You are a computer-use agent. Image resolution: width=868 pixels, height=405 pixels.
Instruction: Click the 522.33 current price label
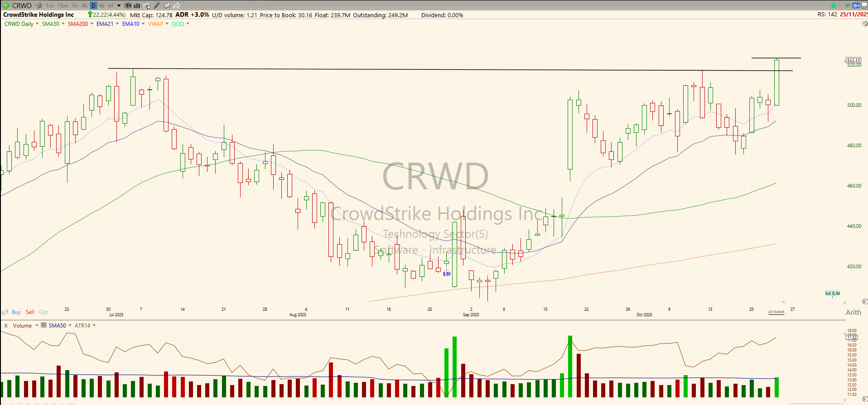(854, 60)
